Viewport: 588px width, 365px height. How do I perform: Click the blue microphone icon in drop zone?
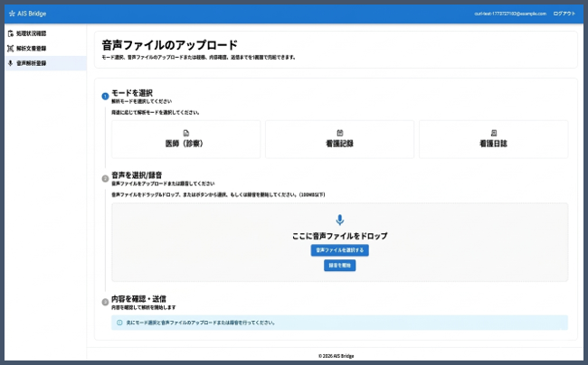(340, 220)
